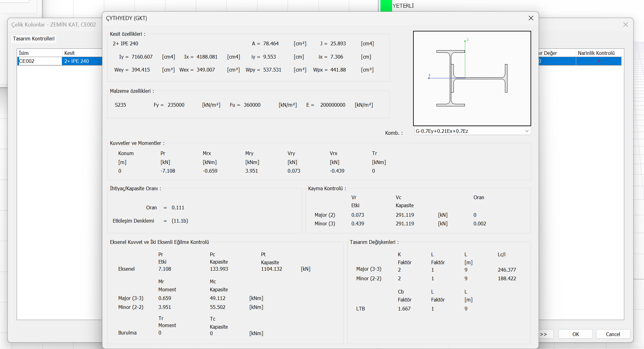Click the green YETERLİ status color box

(386, 6)
